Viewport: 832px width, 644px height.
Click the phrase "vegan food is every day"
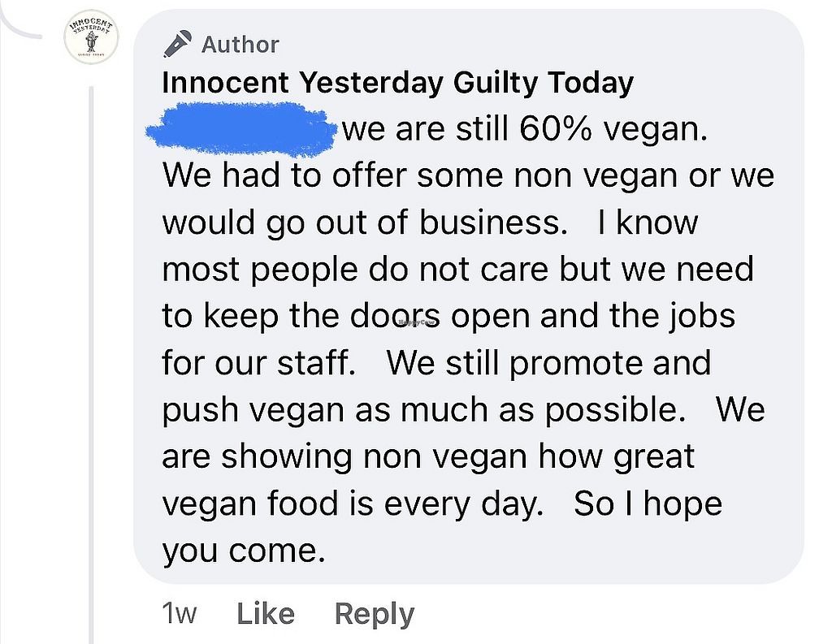351,504
